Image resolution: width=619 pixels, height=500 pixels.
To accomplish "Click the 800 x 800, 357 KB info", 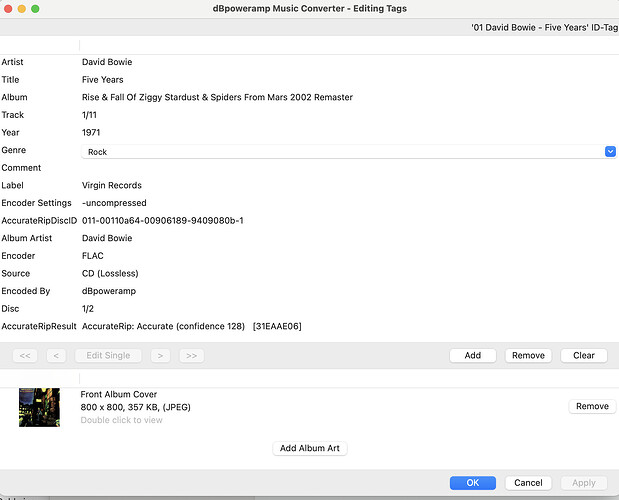I will click(135, 407).
